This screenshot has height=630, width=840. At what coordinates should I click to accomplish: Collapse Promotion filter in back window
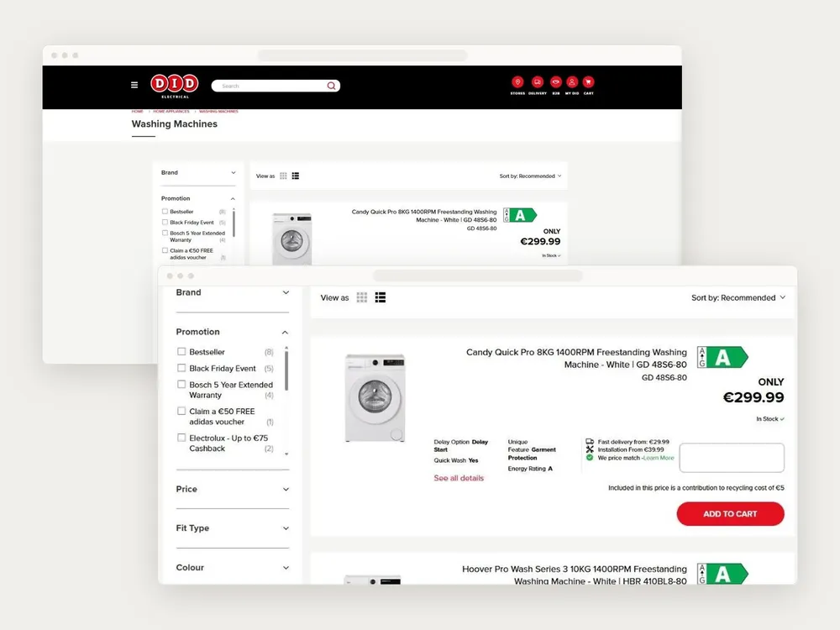(x=233, y=199)
